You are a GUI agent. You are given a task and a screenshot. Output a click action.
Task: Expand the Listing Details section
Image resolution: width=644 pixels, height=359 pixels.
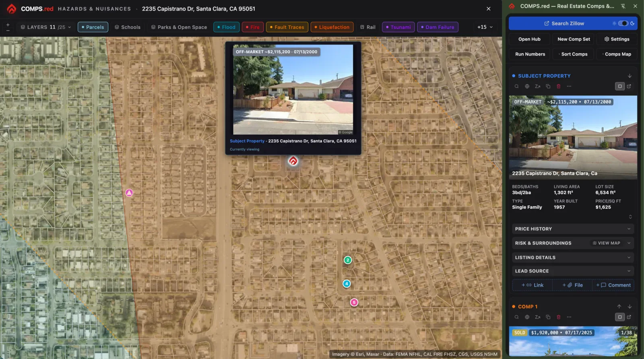point(573,258)
